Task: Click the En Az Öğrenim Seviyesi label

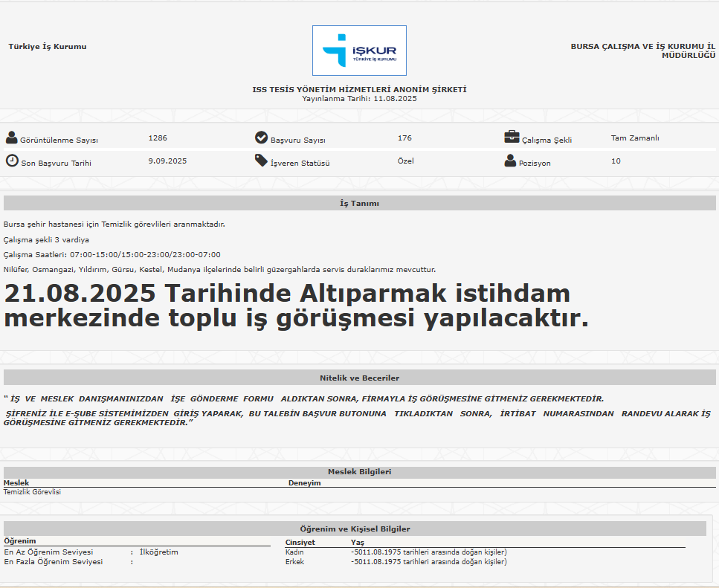Action: click(48, 552)
